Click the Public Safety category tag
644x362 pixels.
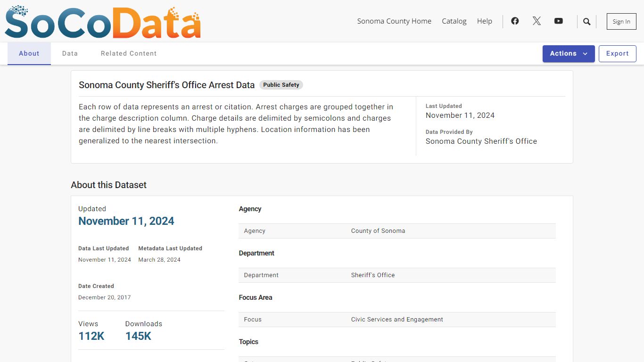click(281, 85)
